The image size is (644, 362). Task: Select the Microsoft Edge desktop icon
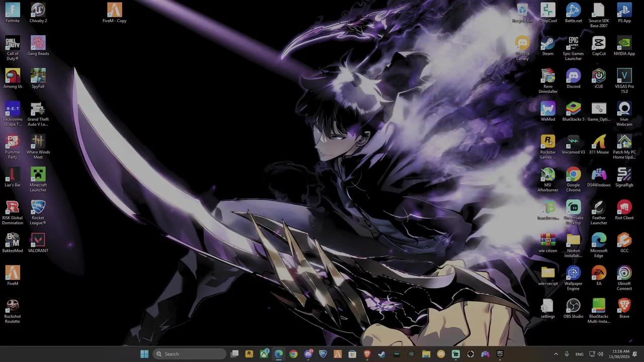tap(599, 245)
